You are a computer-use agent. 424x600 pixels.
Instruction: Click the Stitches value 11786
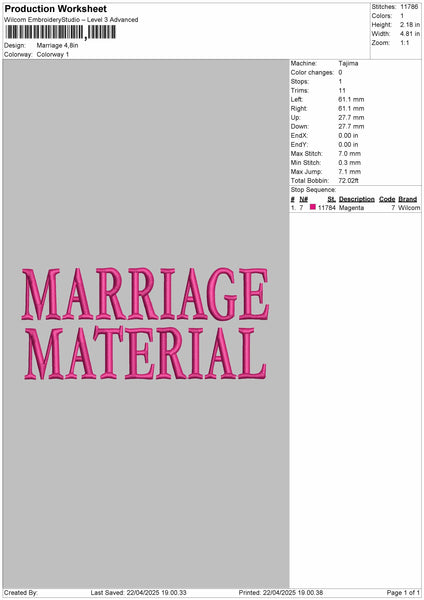pyautogui.click(x=409, y=7)
